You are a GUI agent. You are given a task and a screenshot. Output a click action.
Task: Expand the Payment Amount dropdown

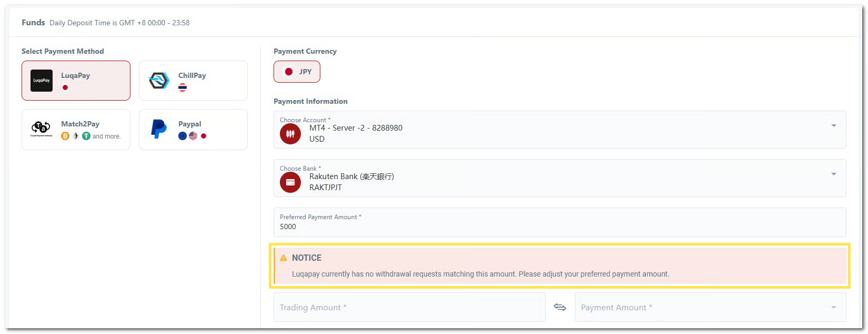(833, 307)
